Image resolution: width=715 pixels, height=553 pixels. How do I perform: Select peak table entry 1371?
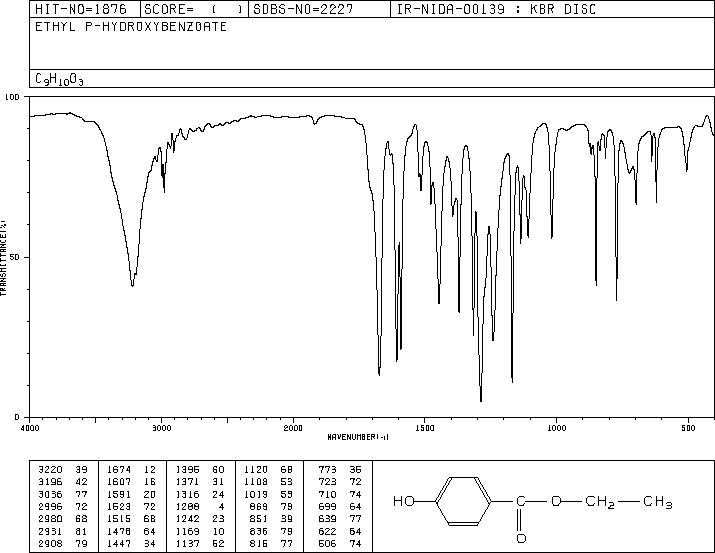point(187,481)
